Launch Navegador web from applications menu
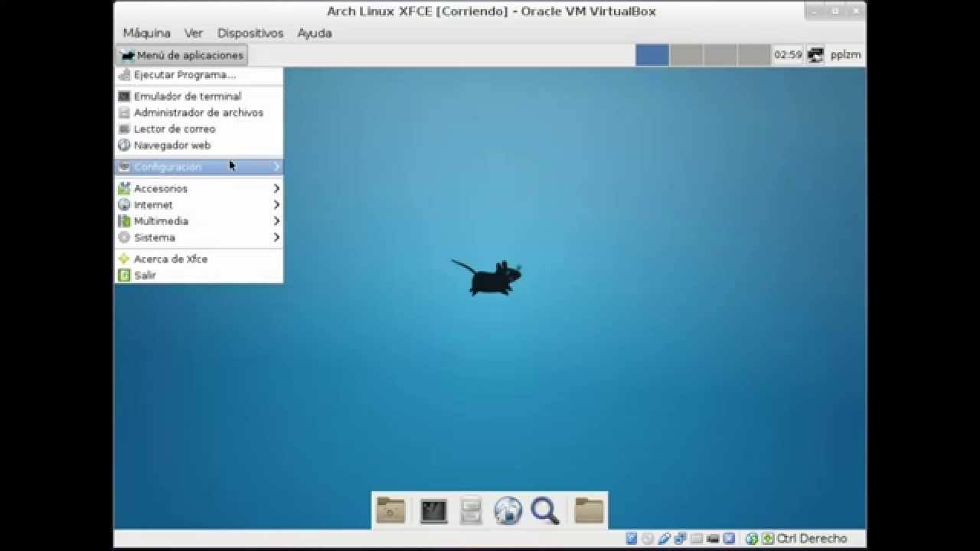The width and height of the screenshot is (980, 551). click(x=199, y=145)
